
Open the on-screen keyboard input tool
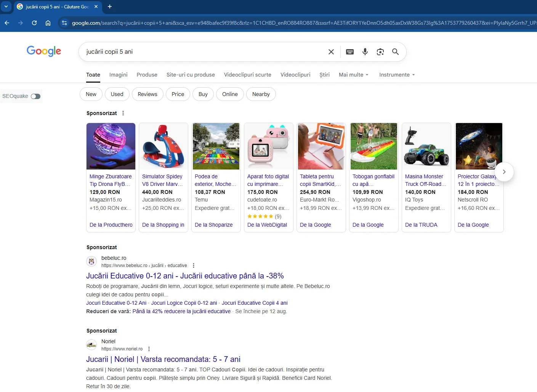pos(349,52)
